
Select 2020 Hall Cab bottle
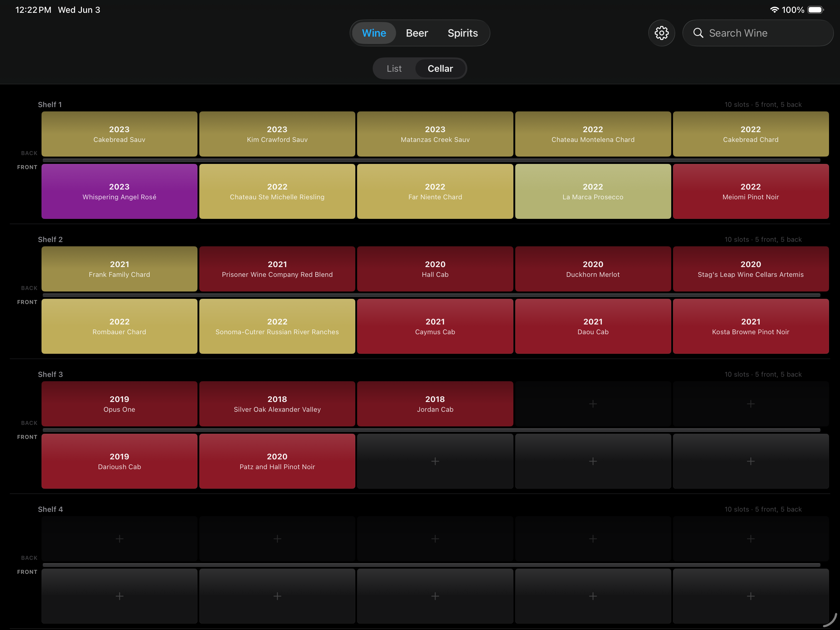point(435,269)
